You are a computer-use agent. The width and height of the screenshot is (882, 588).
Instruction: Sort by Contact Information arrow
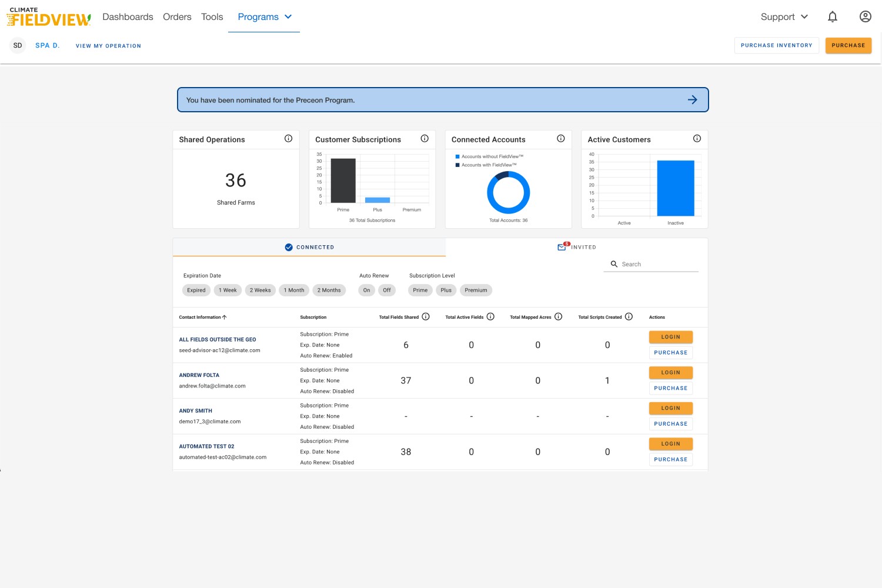225,317
